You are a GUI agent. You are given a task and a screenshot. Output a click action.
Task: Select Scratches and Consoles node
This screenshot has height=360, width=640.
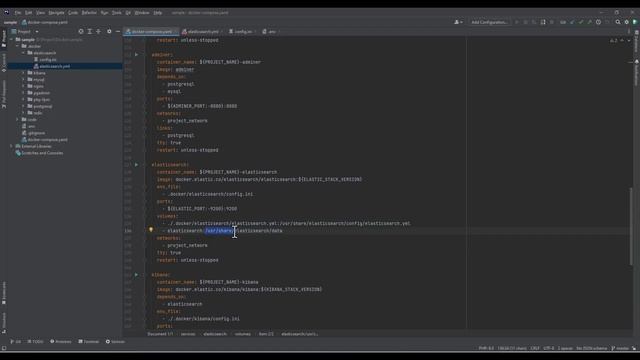tap(42, 153)
